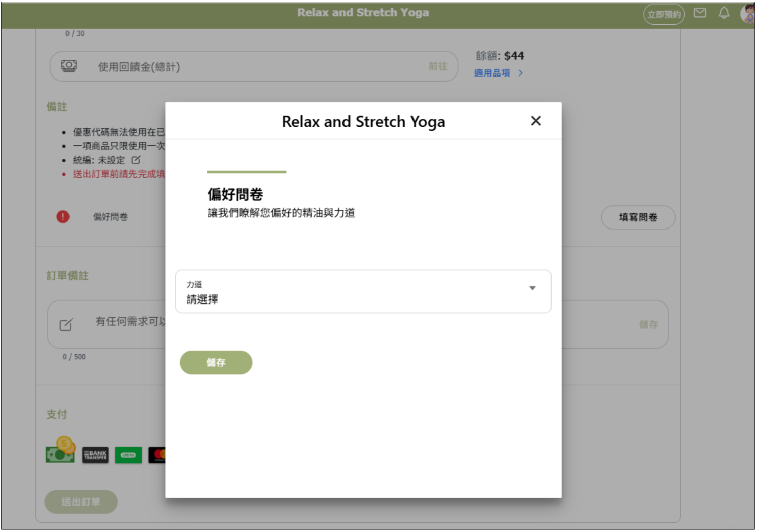Open the user avatar profile
Screen dimensions: 757x532
[x=748, y=14]
